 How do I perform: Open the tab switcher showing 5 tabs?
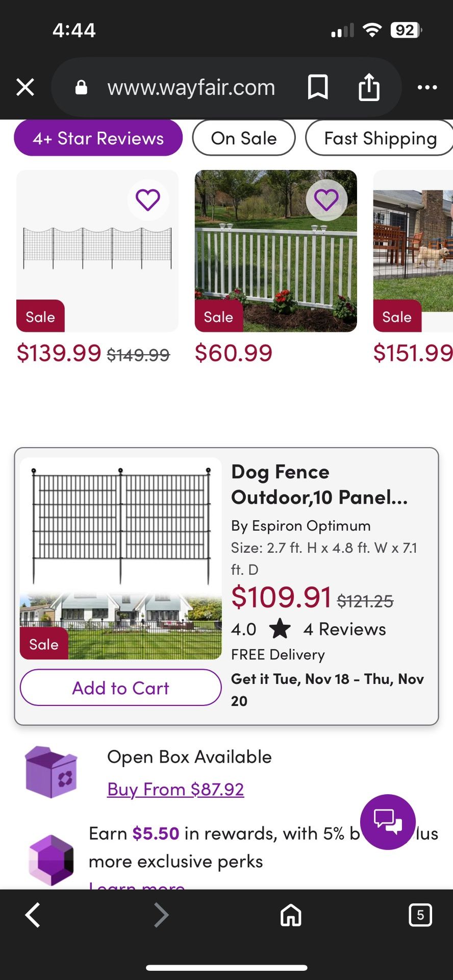(420, 915)
